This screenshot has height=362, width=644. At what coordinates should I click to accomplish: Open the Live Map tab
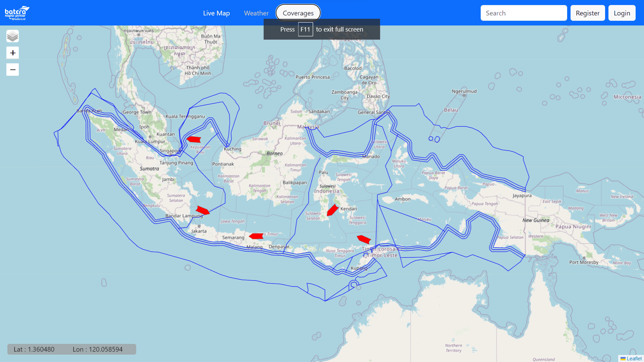tap(216, 13)
